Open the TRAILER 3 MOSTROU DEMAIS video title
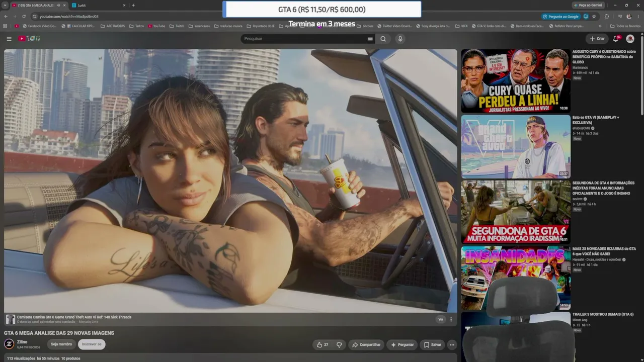The width and height of the screenshot is (644, 362). click(x=603, y=314)
